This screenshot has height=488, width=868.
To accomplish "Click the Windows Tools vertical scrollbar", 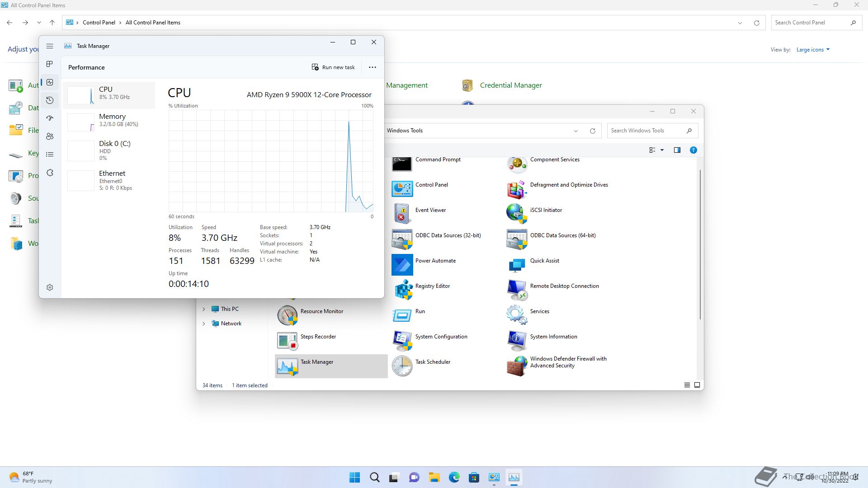I will click(x=700, y=244).
